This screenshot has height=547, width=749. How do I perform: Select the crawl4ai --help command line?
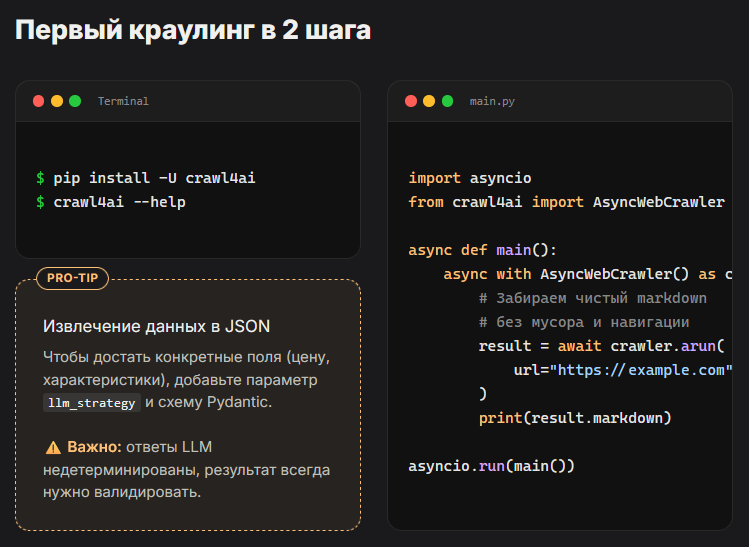point(119,202)
